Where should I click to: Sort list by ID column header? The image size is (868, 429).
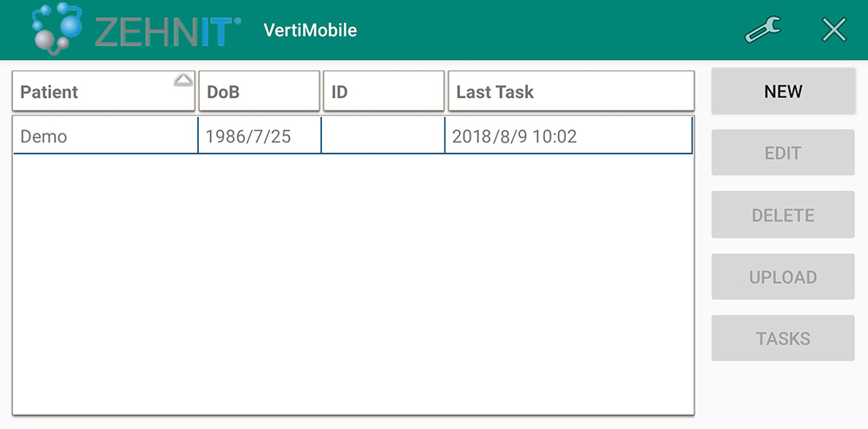coord(383,92)
